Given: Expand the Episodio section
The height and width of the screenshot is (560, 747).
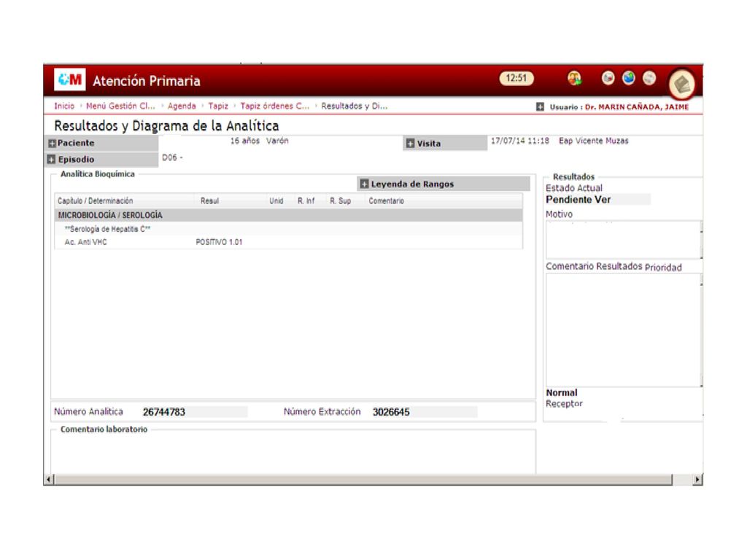Looking at the screenshot, I should point(52,160).
